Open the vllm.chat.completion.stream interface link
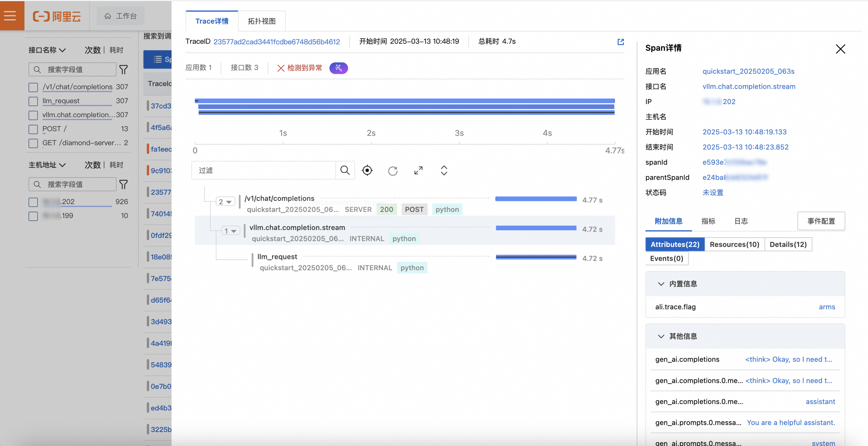Screen dimensions: 868x446 tap(749, 86)
